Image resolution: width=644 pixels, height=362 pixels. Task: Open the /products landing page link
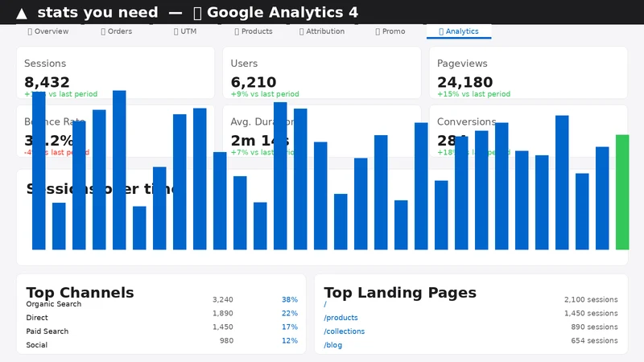point(341,318)
